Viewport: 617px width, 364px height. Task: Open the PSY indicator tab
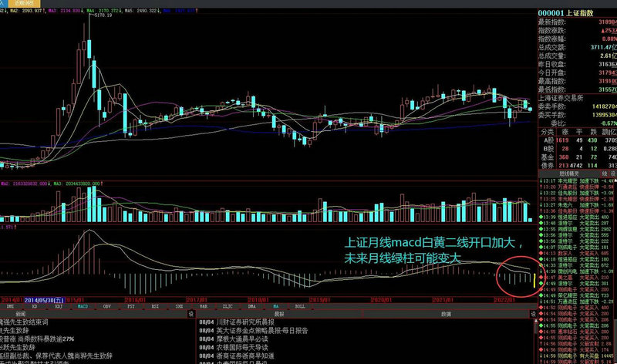131,306
